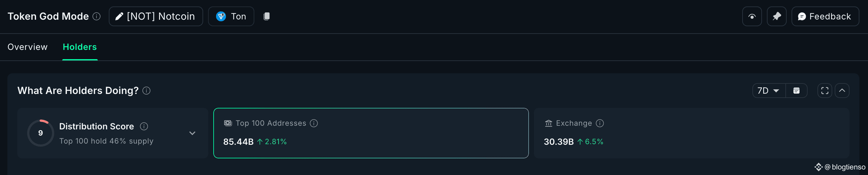
Task: Select the Exchange holdings card
Action: (691, 133)
